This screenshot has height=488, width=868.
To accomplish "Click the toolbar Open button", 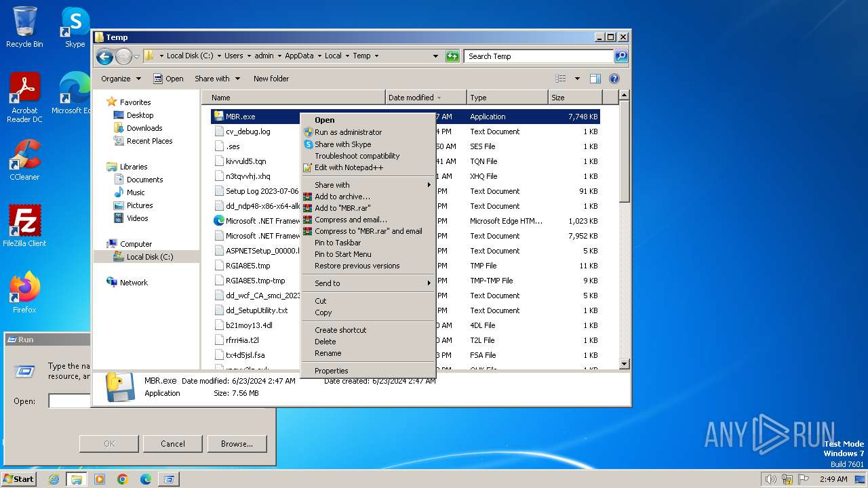I will tap(168, 79).
